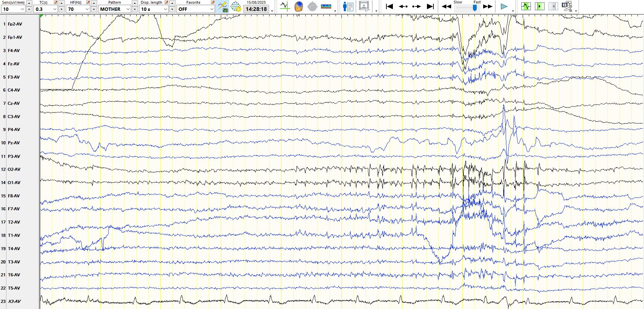644x309 pixels.
Task: Select the P4-AV channel label
Action: [14, 130]
